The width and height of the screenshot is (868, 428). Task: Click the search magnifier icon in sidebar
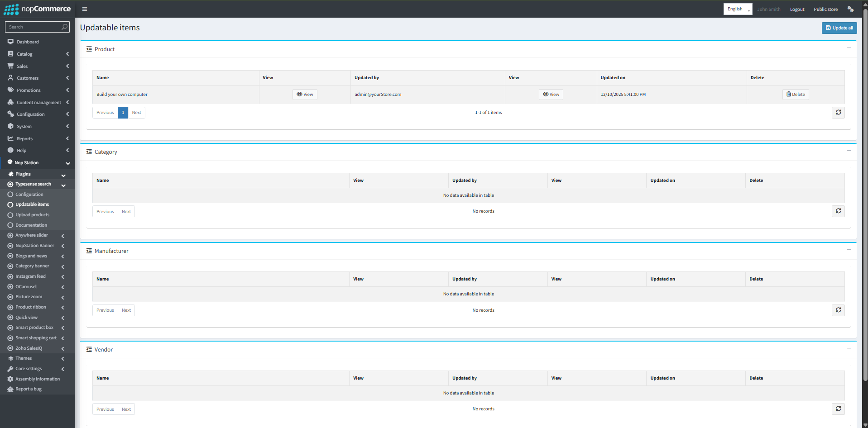point(65,27)
